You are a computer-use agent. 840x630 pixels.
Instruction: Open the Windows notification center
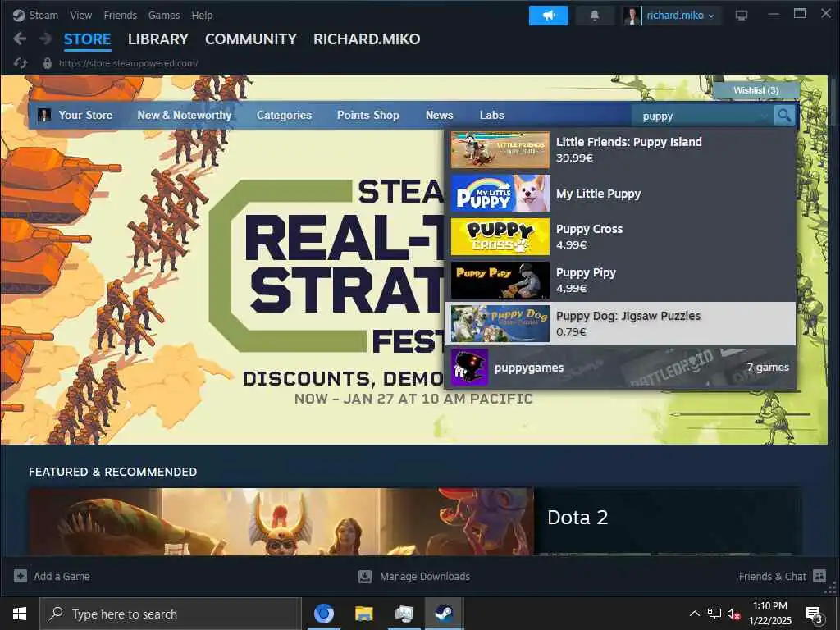tap(815, 614)
